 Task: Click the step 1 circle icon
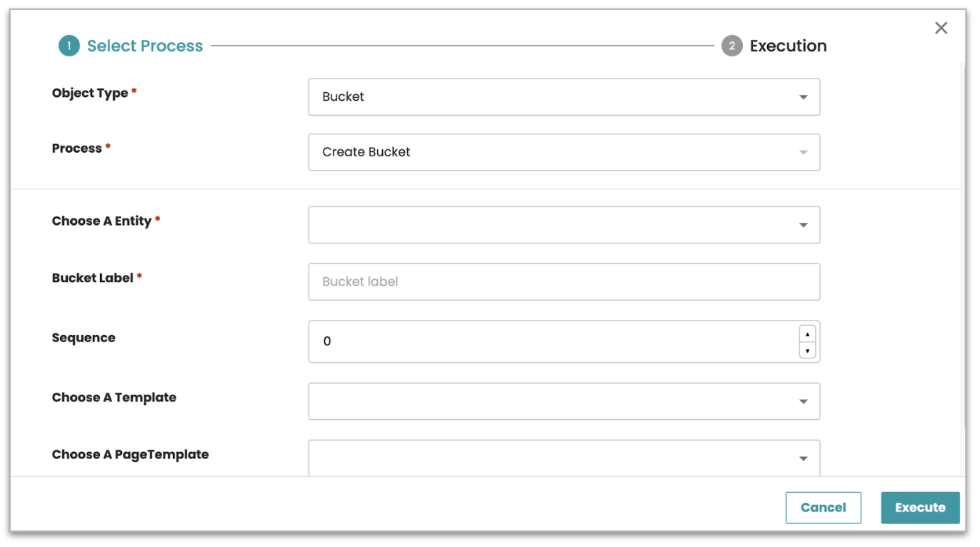(69, 46)
